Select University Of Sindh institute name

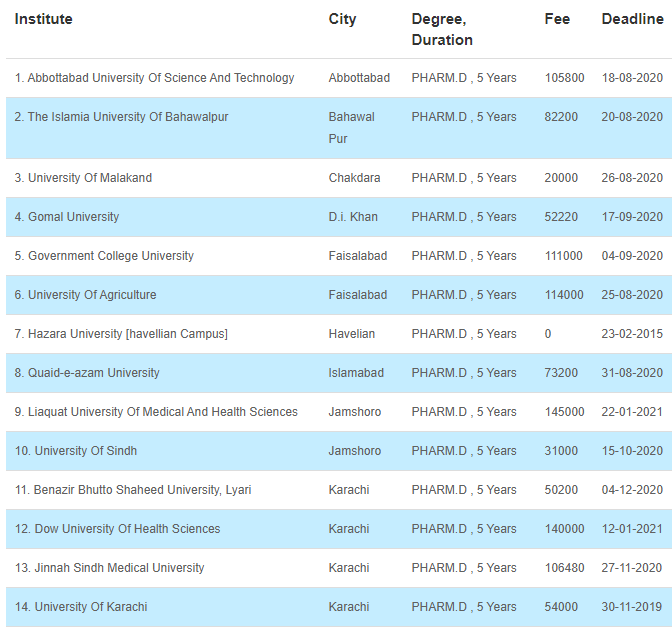click(86, 450)
